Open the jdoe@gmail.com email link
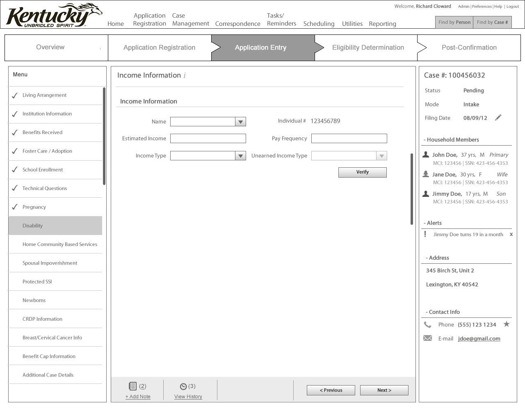525x420 pixels. pos(479,339)
